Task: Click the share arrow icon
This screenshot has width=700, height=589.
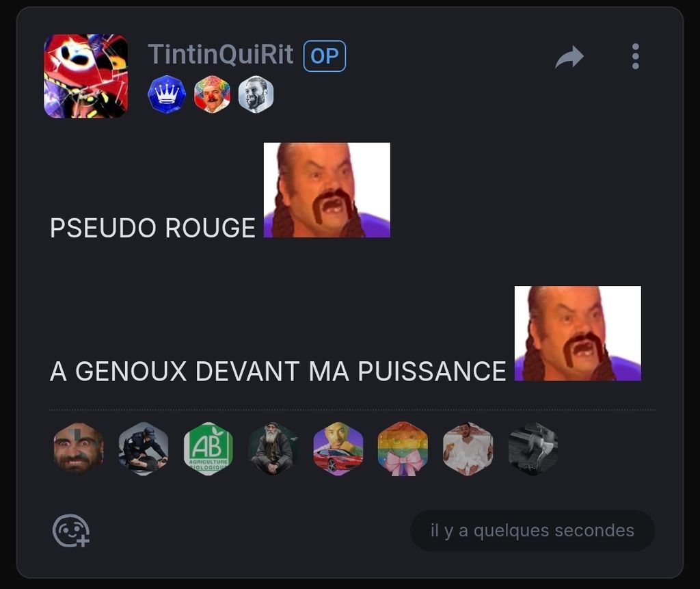Action: point(569,57)
